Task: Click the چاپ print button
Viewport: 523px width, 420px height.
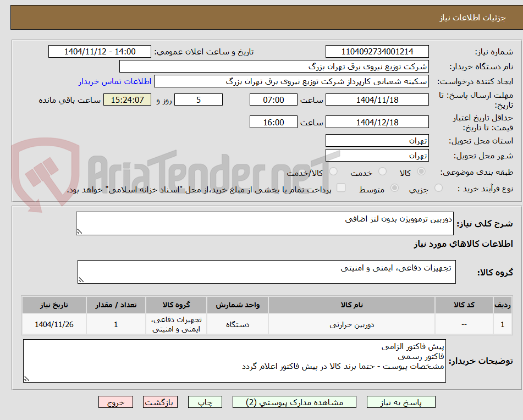Action: tap(205, 402)
